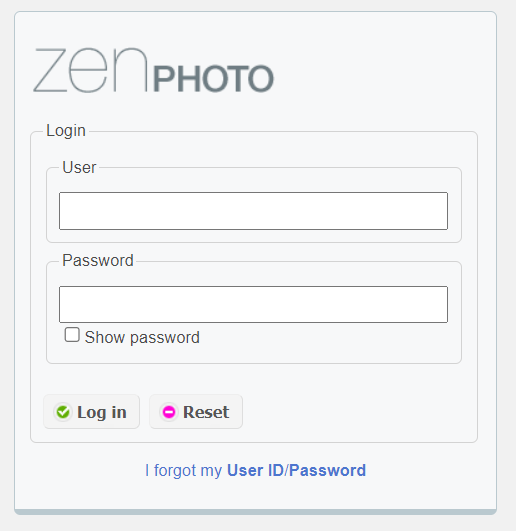The image size is (516, 531).
Task: Click the 'User' fieldset legend
Action: pyautogui.click(x=79, y=167)
